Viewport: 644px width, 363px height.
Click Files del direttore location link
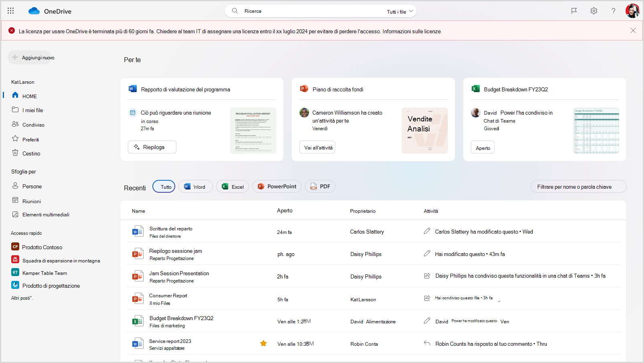tap(165, 236)
